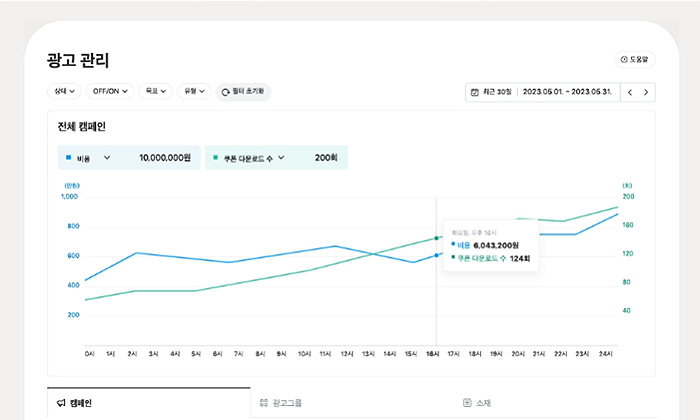
Task: Click the calendar icon beside 최근 30일
Action: (x=474, y=92)
